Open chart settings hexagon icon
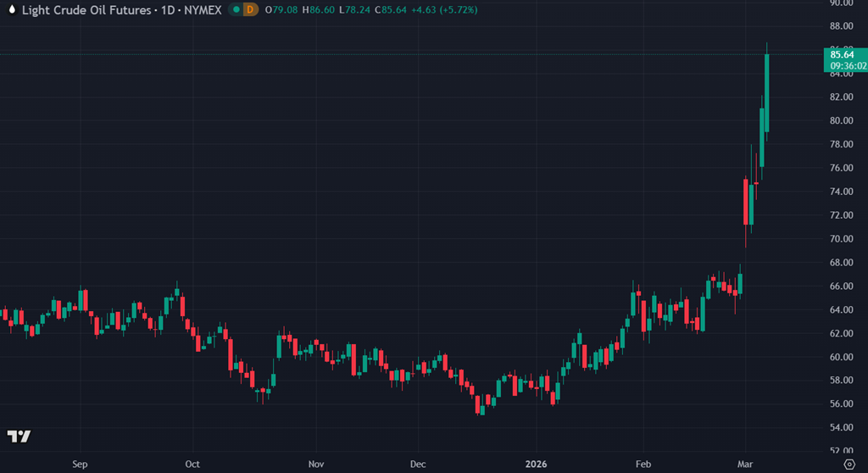Screen dimensions: 868x473 [849, 464]
